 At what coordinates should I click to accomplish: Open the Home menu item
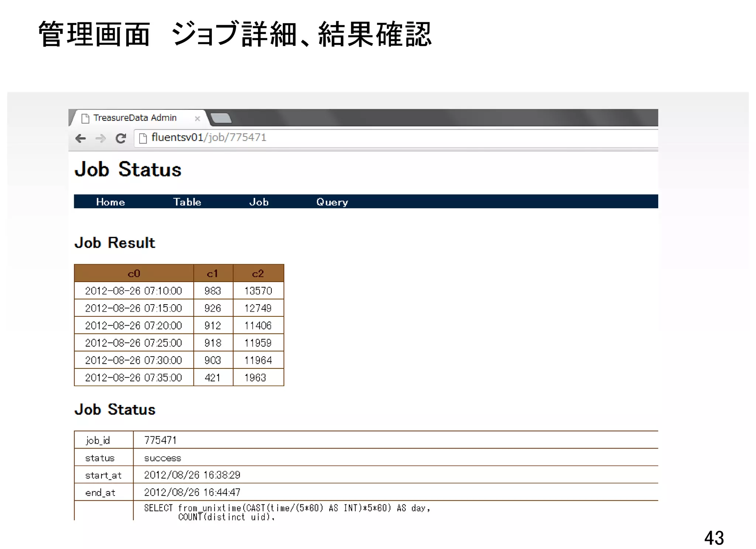(110, 202)
